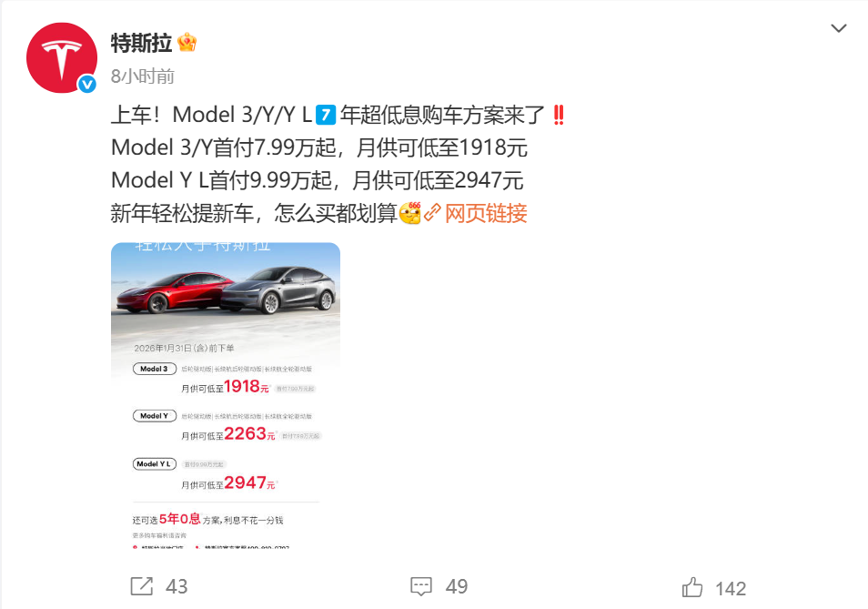This screenshot has width=868, height=609.
Task: Open the Tesla financing promo image
Action: coord(226,395)
